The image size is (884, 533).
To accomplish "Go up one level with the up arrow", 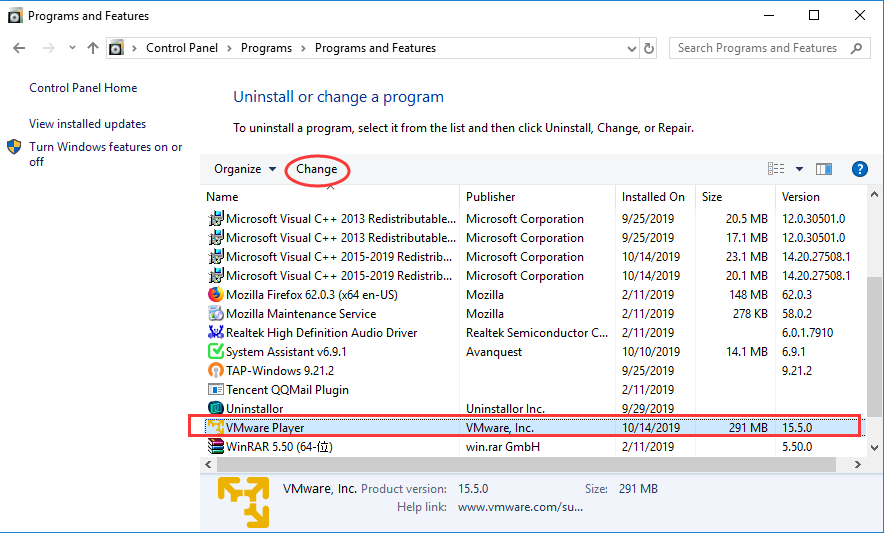I will [93, 48].
